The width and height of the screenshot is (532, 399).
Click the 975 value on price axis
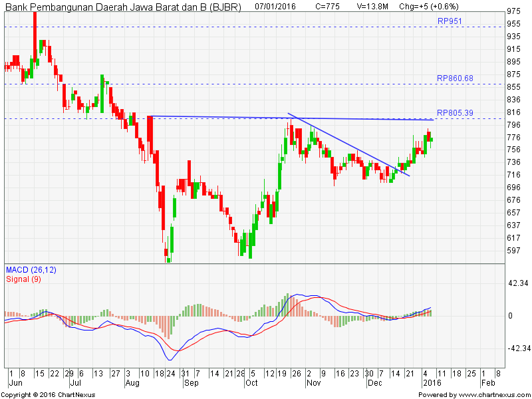[x=513, y=11]
